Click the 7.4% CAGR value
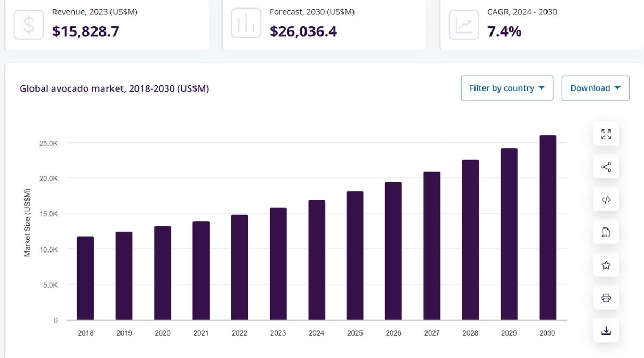The image size is (644, 358). coord(504,31)
